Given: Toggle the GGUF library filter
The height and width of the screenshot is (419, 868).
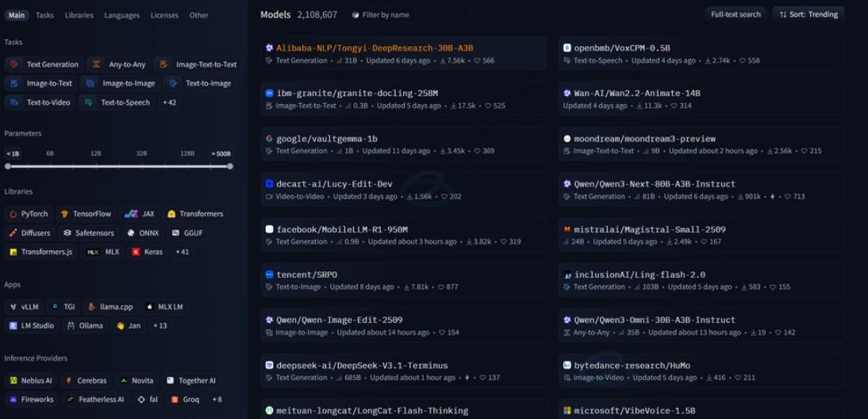Looking at the screenshot, I should tap(188, 233).
